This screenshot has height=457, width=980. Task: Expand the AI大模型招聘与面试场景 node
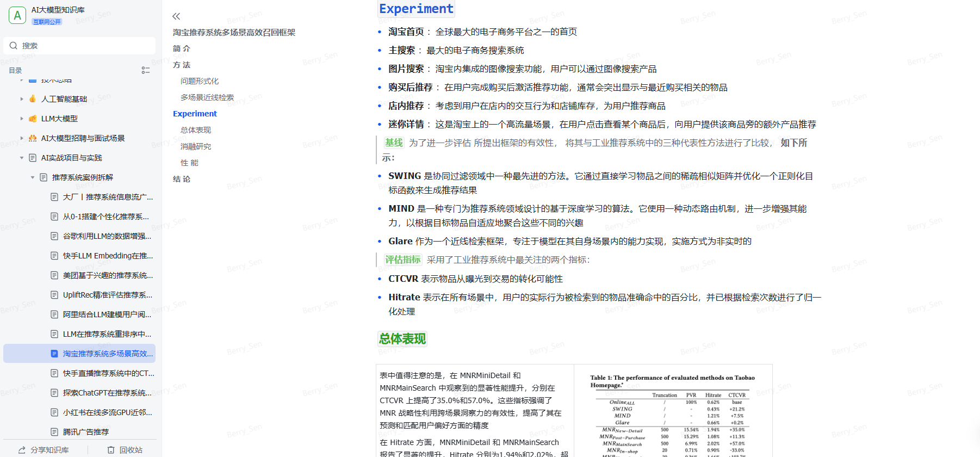click(x=22, y=138)
